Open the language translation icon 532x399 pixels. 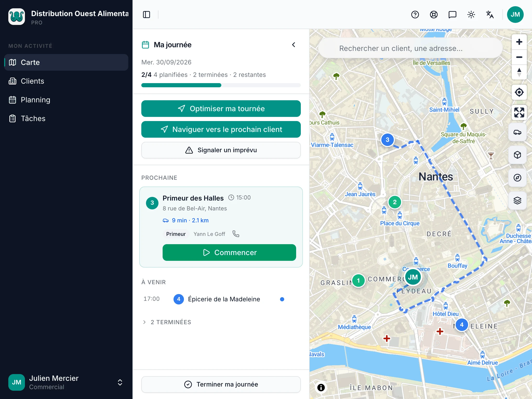(x=490, y=15)
